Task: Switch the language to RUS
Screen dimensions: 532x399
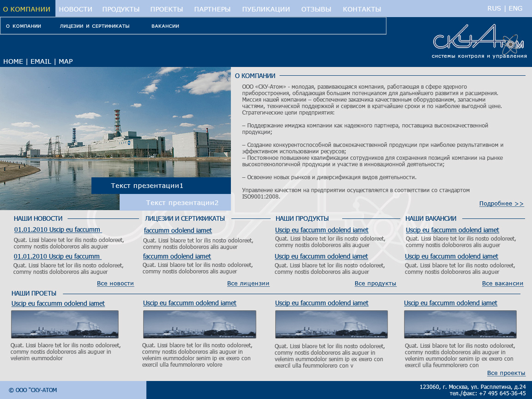Action: (494, 8)
